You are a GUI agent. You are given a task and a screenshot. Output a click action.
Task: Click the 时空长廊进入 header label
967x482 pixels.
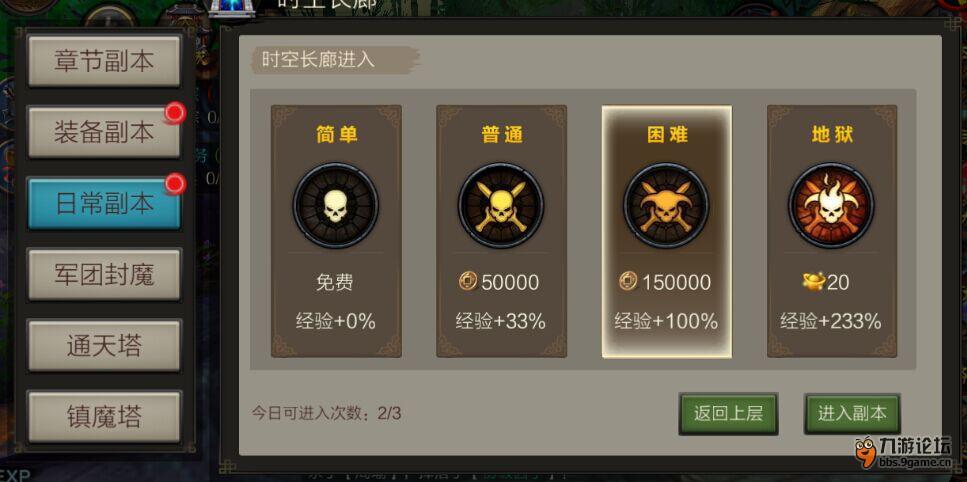click(x=318, y=60)
